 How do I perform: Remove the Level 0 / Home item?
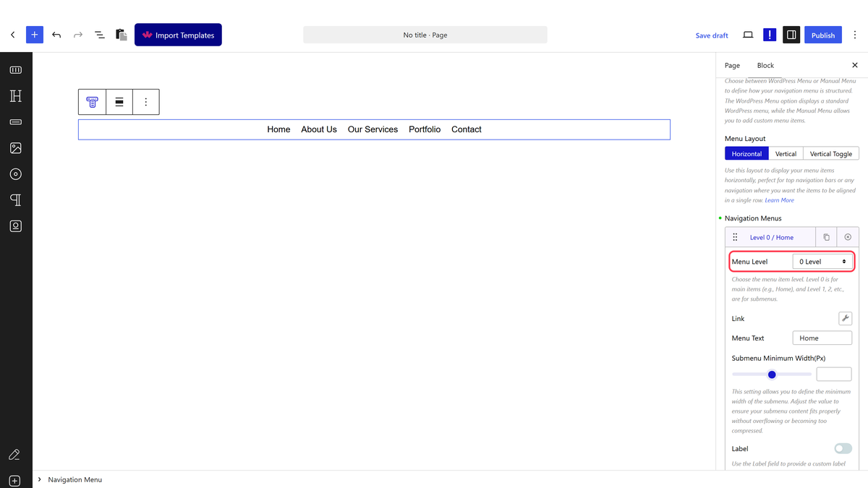pyautogui.click(x=848, y=237)
